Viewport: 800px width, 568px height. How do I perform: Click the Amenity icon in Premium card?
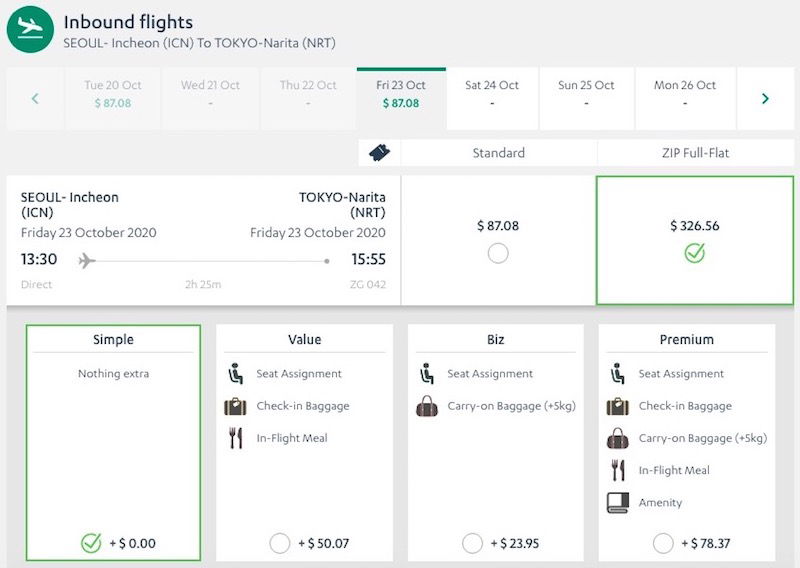[618, 502]
